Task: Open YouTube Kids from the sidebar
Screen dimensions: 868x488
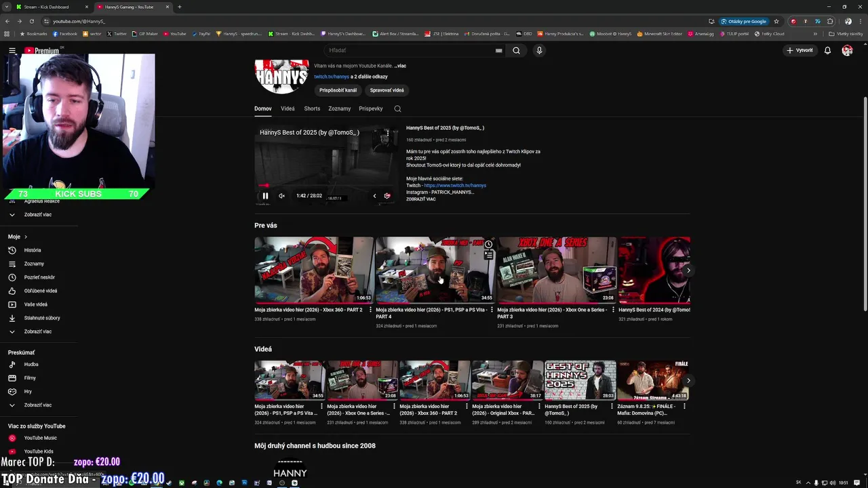Action: (x=38, y=451)
